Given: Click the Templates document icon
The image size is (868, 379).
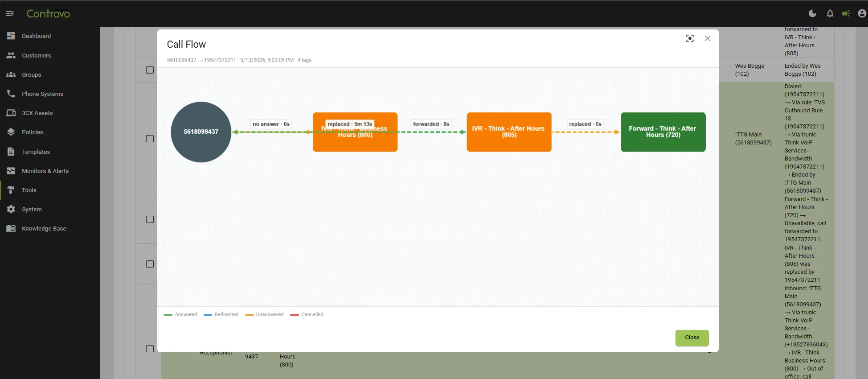Looking at the screenshot, I should point(11,152).
